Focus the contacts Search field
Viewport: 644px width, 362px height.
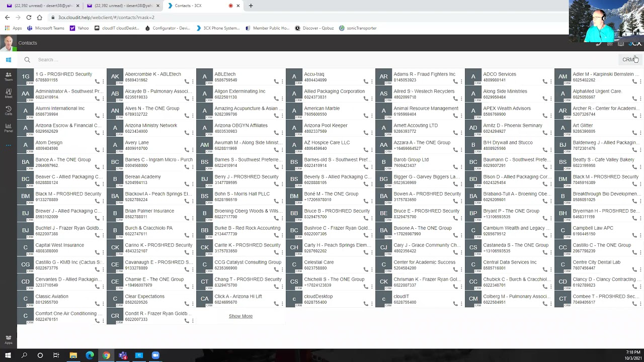click(322, 60)
